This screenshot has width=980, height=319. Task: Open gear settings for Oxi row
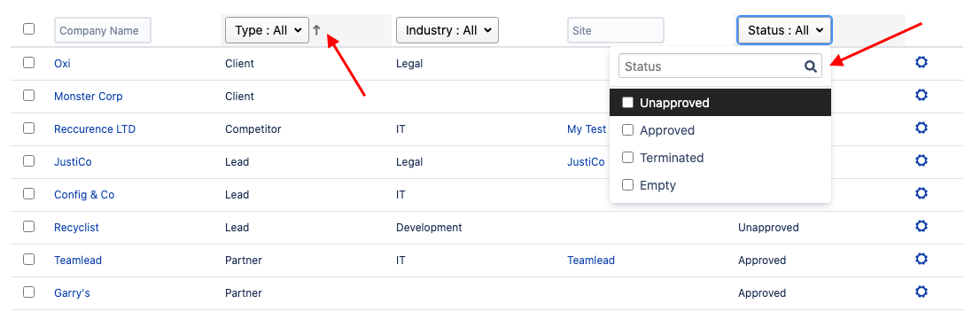(921, 63)
